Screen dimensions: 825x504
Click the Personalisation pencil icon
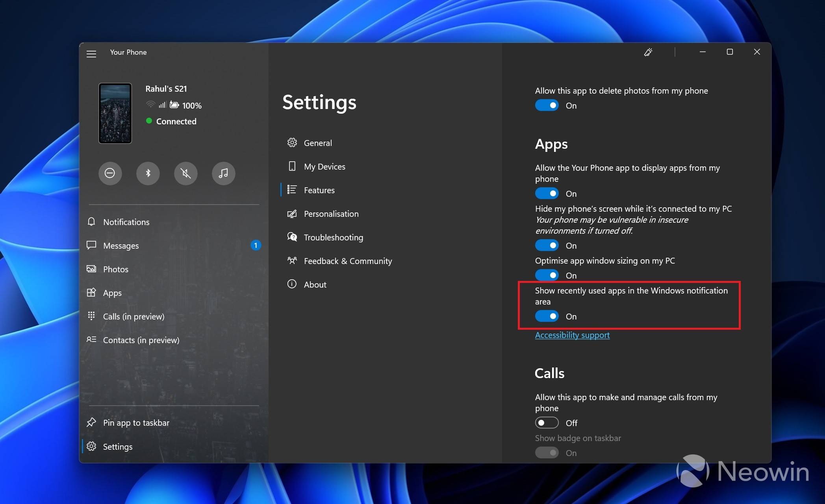click(x=292, y=214)
